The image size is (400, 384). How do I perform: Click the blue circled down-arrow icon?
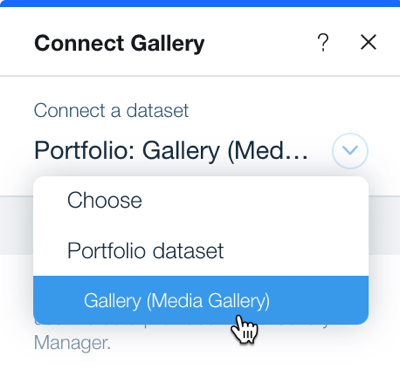pyautogui.click(x=350, y=151)
